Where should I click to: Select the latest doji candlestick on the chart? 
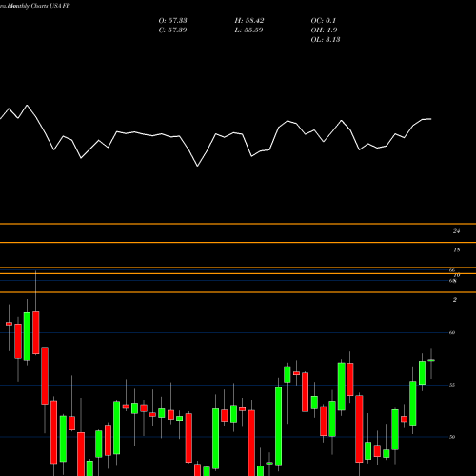point(431,360)
